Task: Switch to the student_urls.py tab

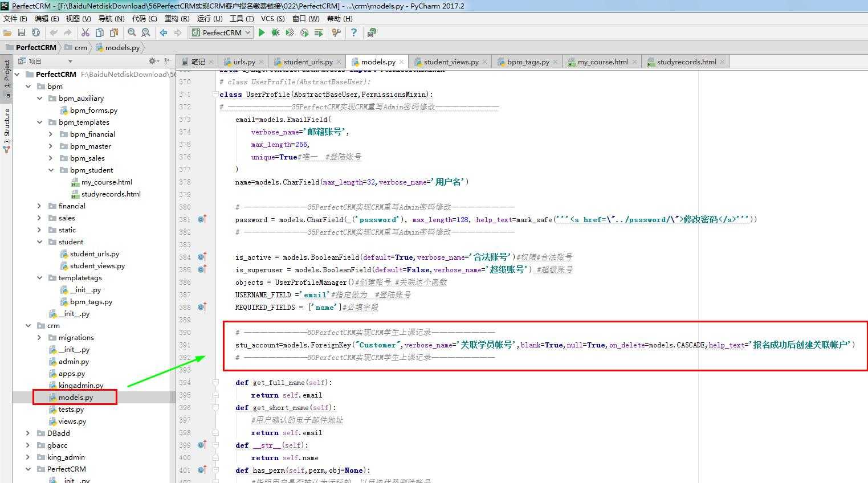Action: point(308,62)
